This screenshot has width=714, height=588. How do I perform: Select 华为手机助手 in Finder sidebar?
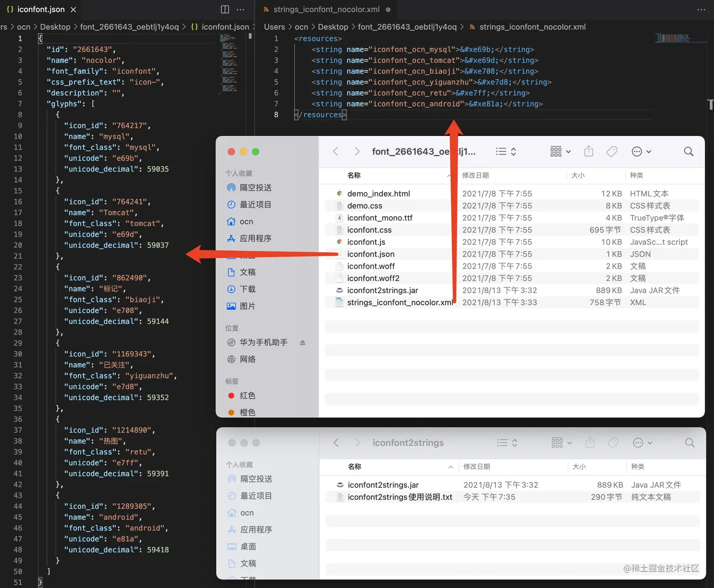(x=257, y=342)
